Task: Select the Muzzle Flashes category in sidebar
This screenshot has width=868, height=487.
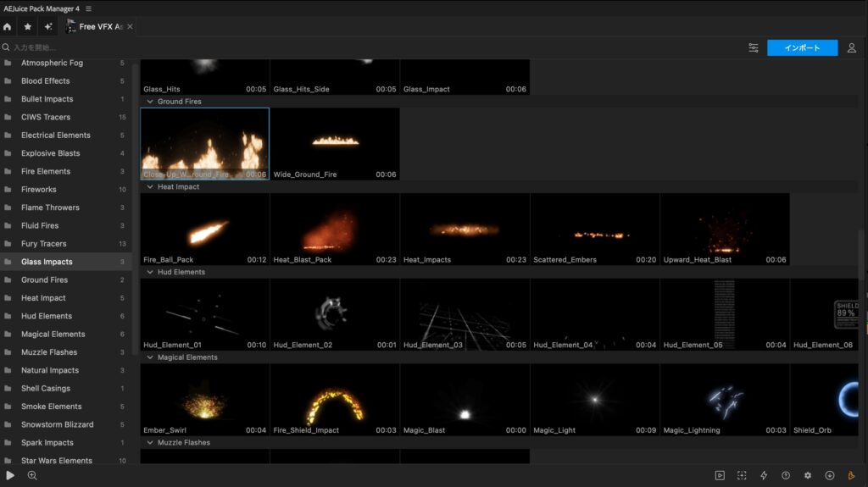Action: point(65,352)
